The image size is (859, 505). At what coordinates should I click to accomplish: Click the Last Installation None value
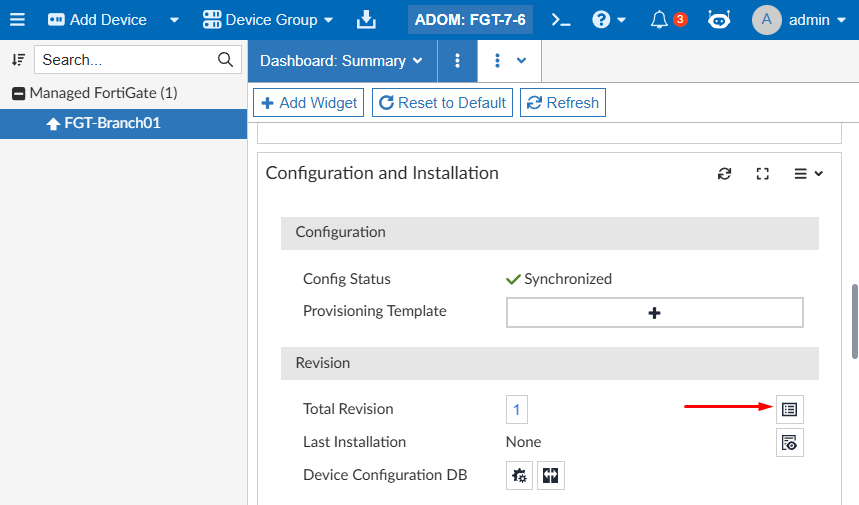523,442
